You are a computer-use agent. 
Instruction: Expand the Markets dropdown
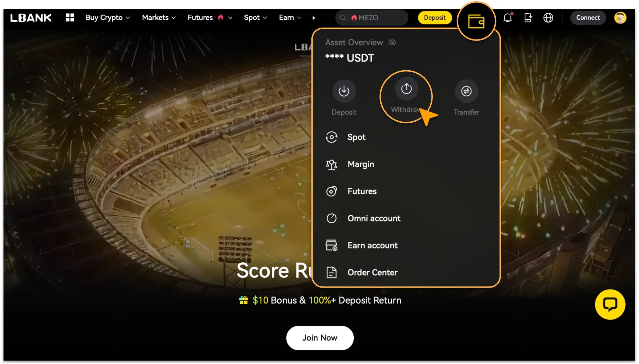159,18
